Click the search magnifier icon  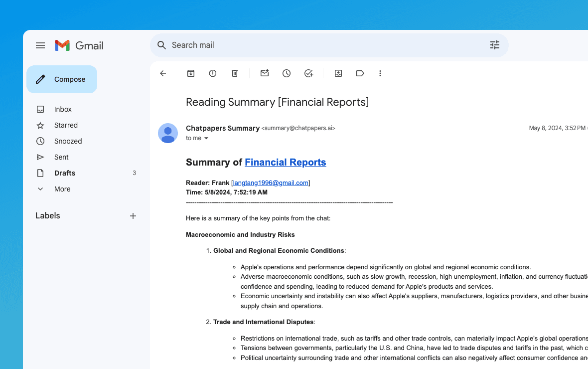click(x=161, y=45)
